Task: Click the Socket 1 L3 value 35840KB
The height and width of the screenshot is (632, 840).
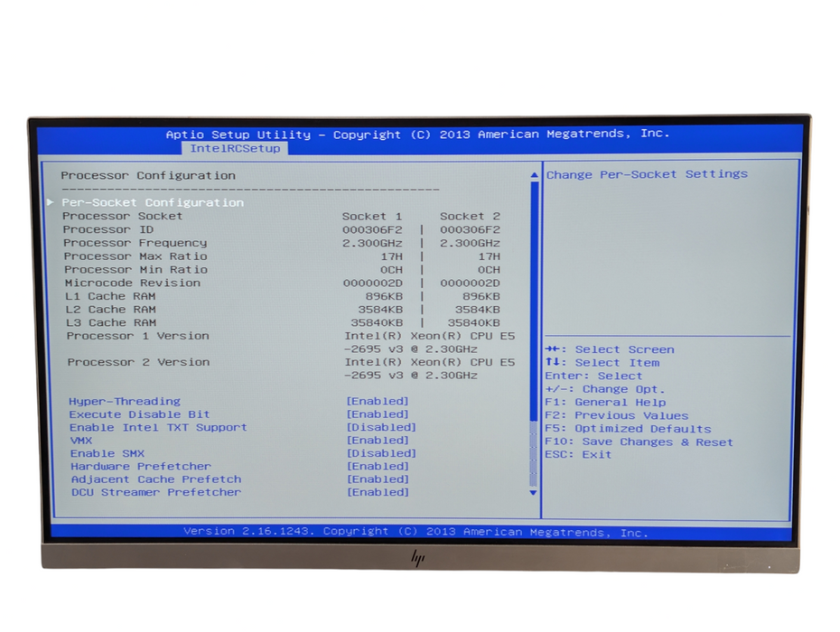Action: coord(377,323)
